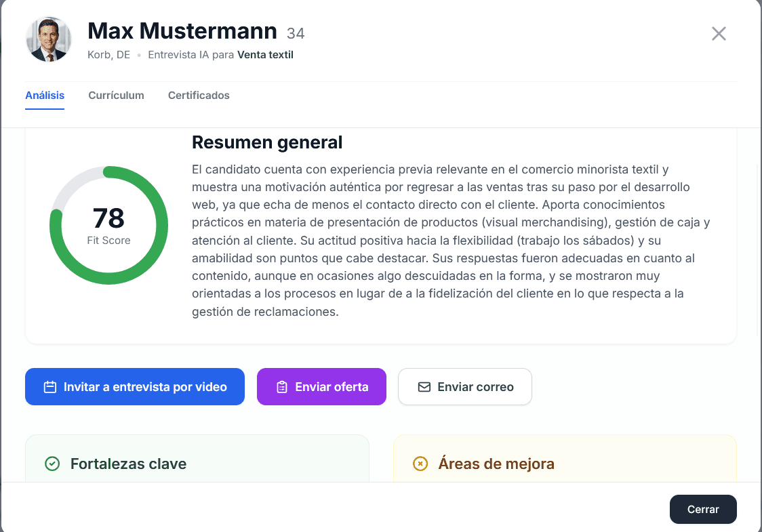Click the Entrevista IA para text
The height and width of the screenshot is (532, 762).
[191, 55]
